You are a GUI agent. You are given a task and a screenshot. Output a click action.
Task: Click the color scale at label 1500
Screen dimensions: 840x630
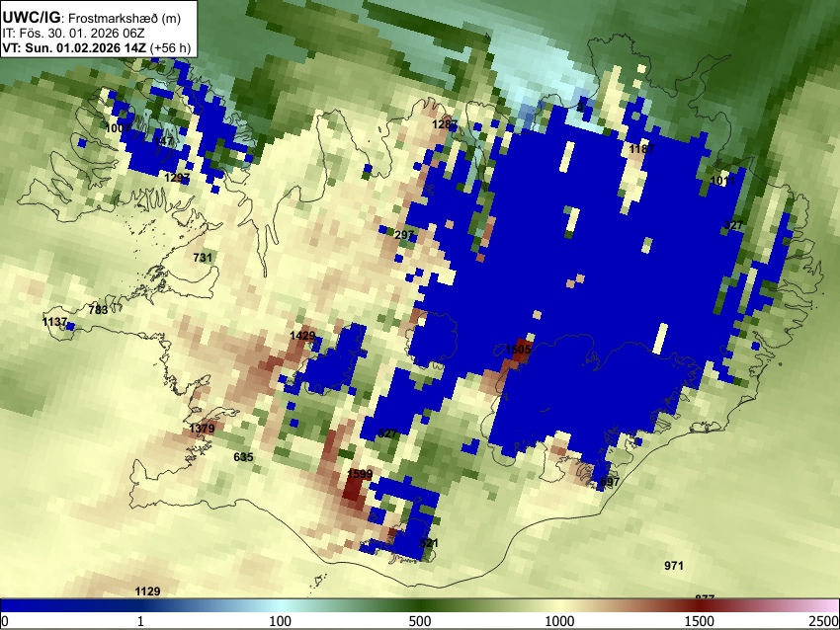700,621
